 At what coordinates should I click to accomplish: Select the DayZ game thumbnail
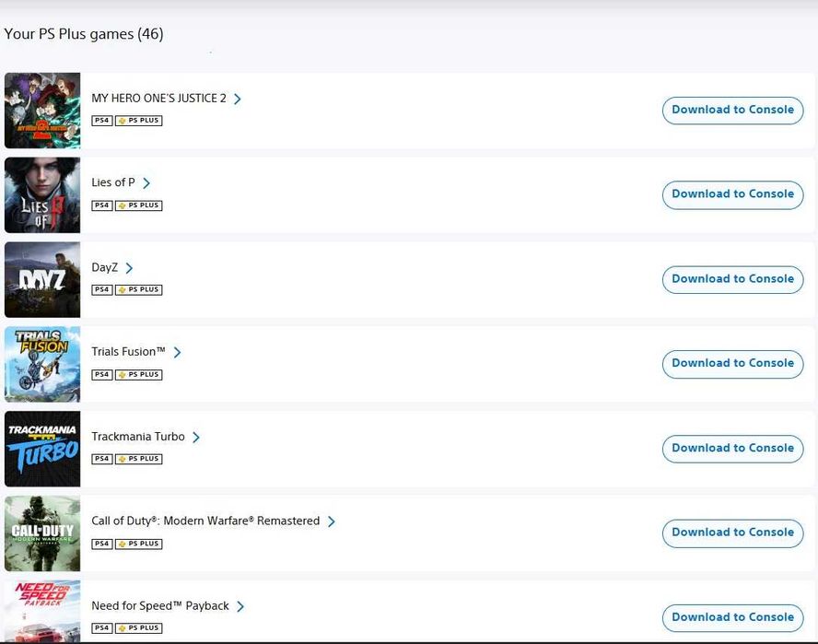coord(42,280)
